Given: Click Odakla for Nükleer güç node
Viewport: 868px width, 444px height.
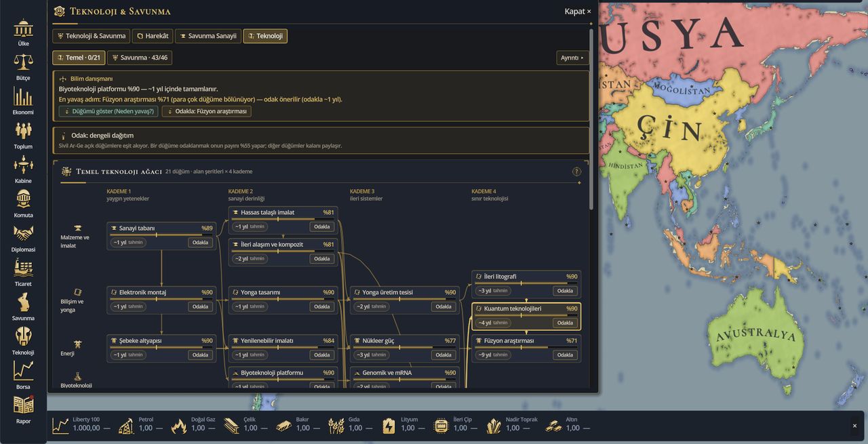Looking at the screenshot, I should point(443,355).
